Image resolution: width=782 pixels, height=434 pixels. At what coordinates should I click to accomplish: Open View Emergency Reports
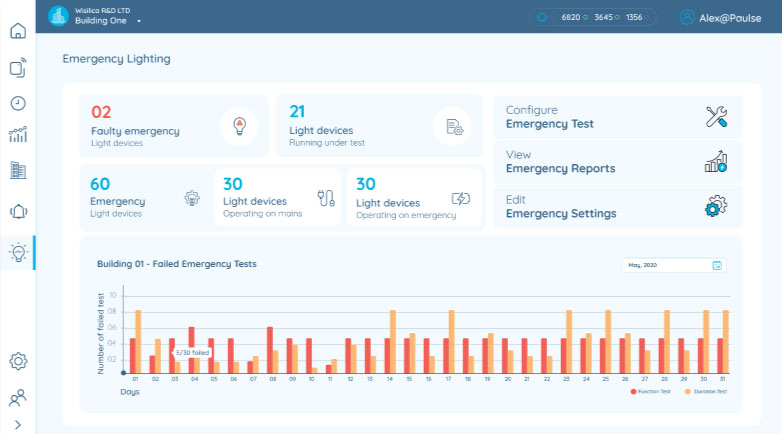click(617, 162)
